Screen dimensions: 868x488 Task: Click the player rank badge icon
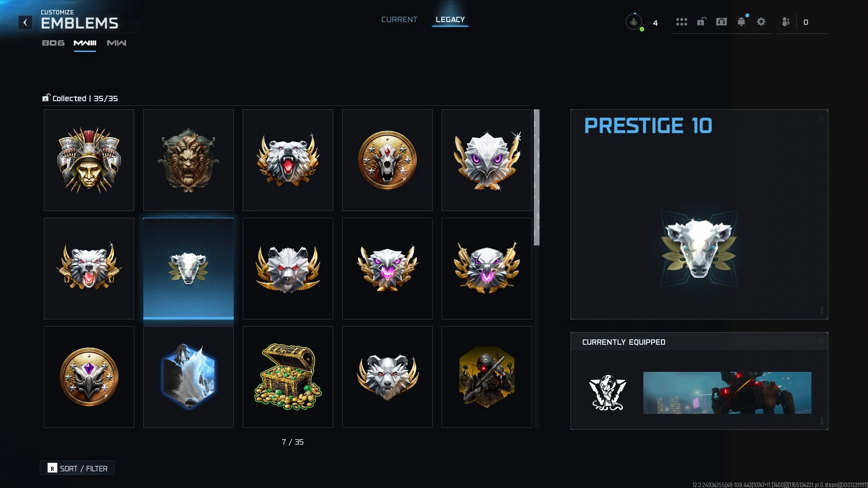coord(634,22)
